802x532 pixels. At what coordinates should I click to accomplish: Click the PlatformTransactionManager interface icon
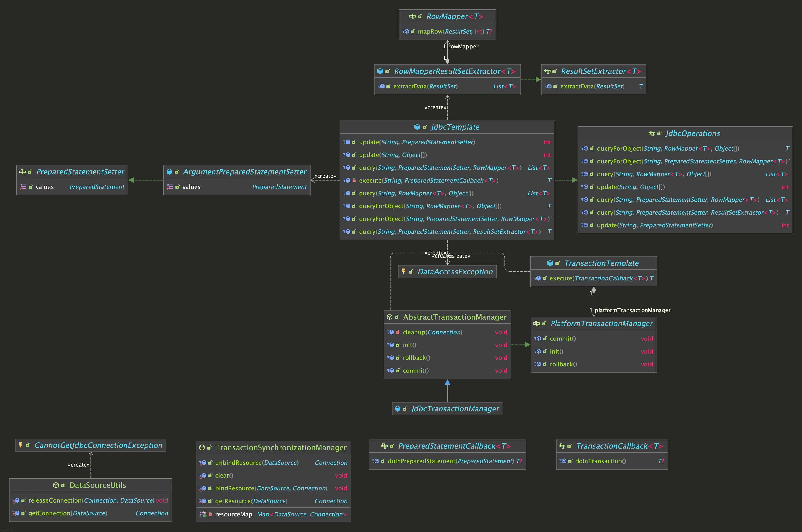[x=536, y=323]
